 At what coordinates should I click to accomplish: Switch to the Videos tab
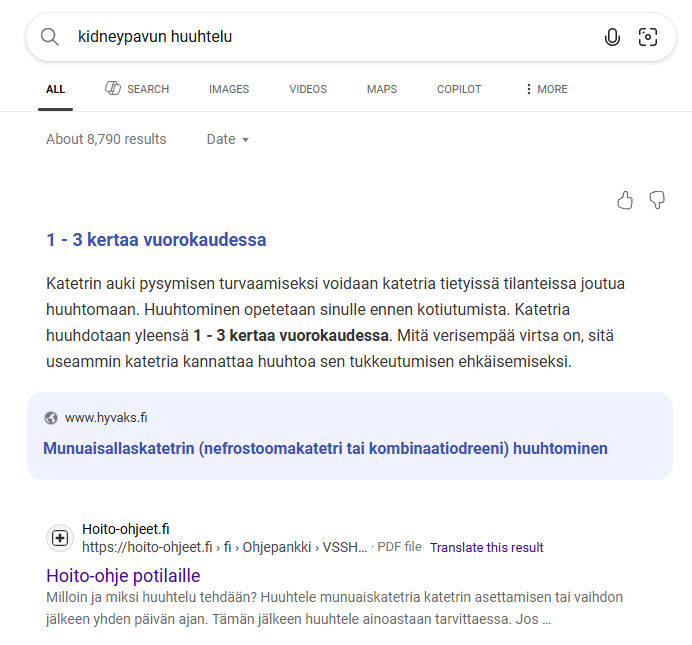tap(308, 89)
